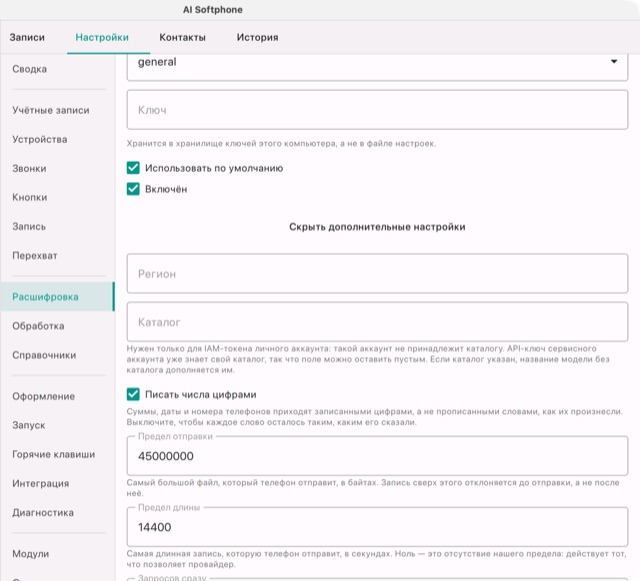Click the Предел длины field with 14400
The height and width of the screenshot is (581, 640).
377,527
